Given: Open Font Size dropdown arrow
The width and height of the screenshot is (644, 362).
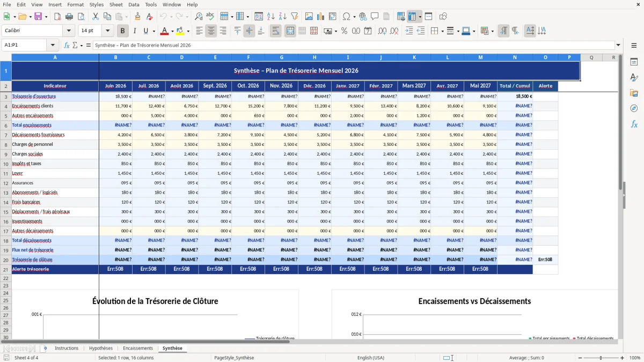Looking at the screenshot, I should point(107,31).
